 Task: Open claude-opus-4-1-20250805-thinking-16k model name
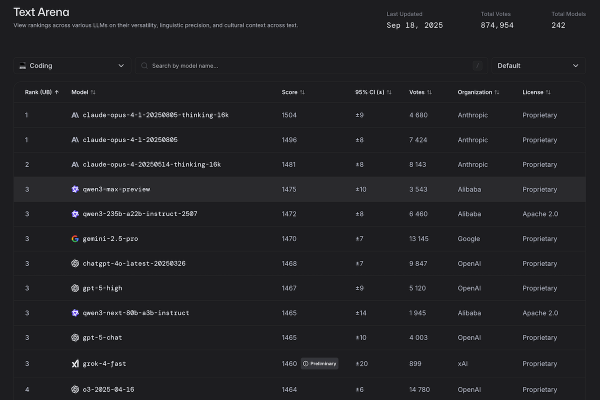pos(155,115)
